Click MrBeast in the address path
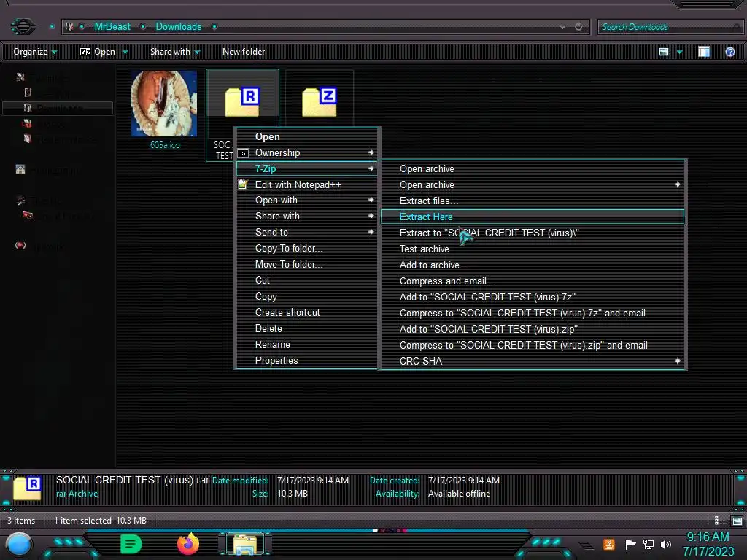The width and height of the screenshot is (747, 560). pos(112,27)
